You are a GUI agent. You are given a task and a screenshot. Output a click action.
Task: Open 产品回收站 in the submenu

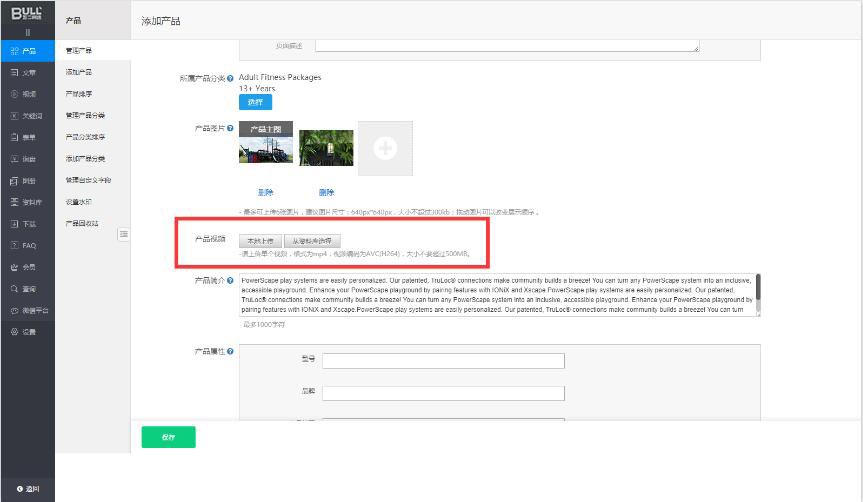(83, 223)
